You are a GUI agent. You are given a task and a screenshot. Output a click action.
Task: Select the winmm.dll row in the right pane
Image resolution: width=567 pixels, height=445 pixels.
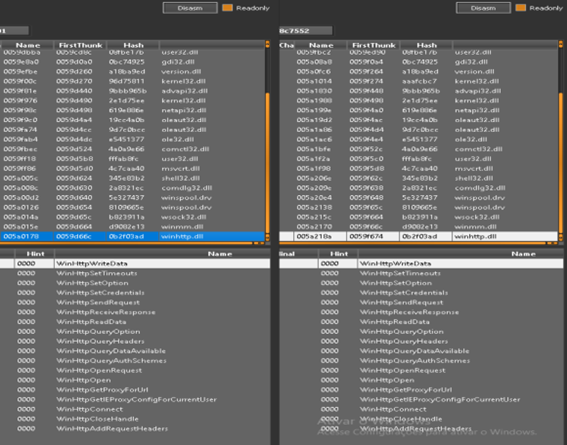click(x=419, y=227)
